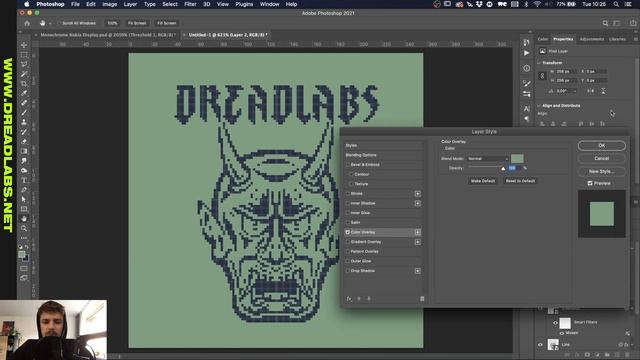Open the rotation angle dropdown
This screenshot has height=360, width=640.
click(574, 91)
